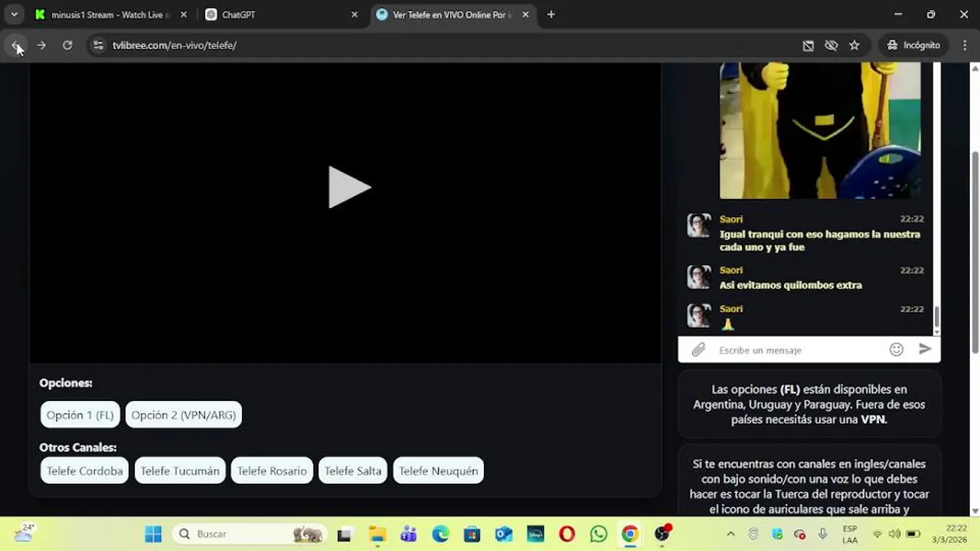Open the Windows Start menu
980x551 pixels.
pos(153,534)
